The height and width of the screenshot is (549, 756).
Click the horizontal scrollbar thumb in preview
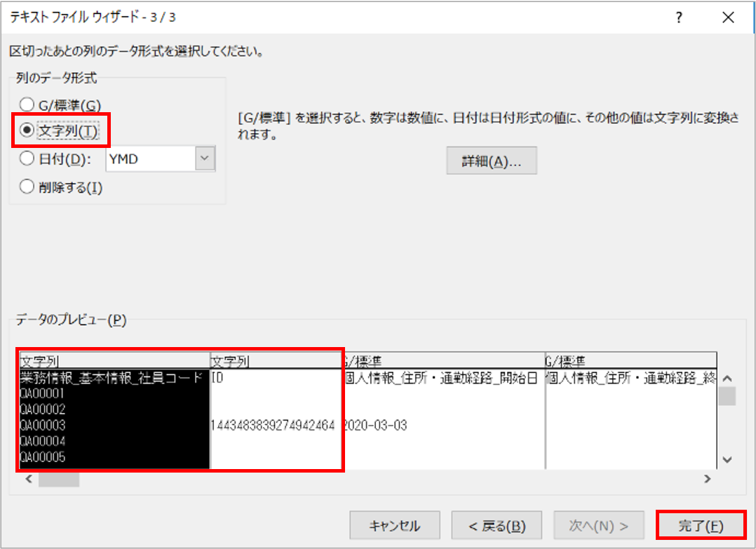59,480
